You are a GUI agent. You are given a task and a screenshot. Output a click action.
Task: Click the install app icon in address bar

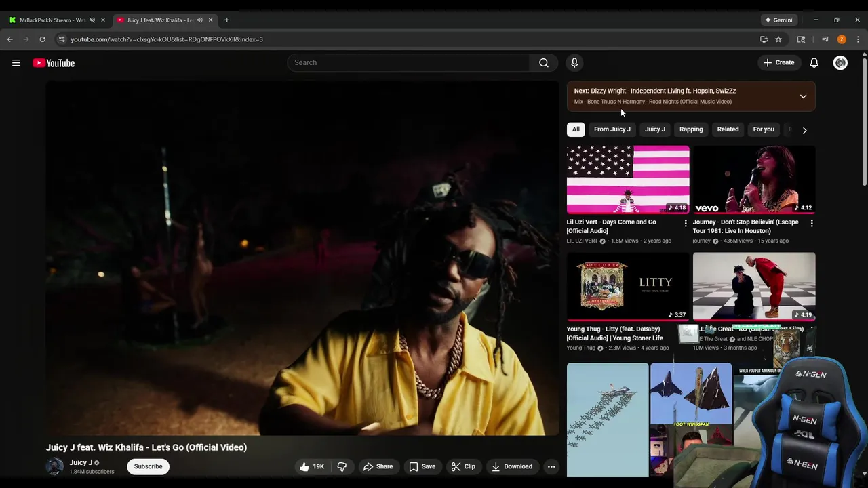[764, 39]
